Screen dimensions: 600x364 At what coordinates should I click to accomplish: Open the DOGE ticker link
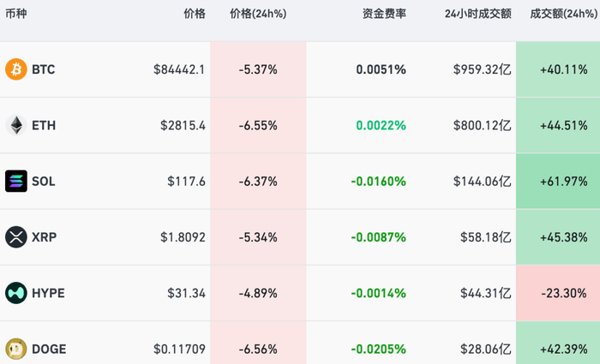click(49, 349)
